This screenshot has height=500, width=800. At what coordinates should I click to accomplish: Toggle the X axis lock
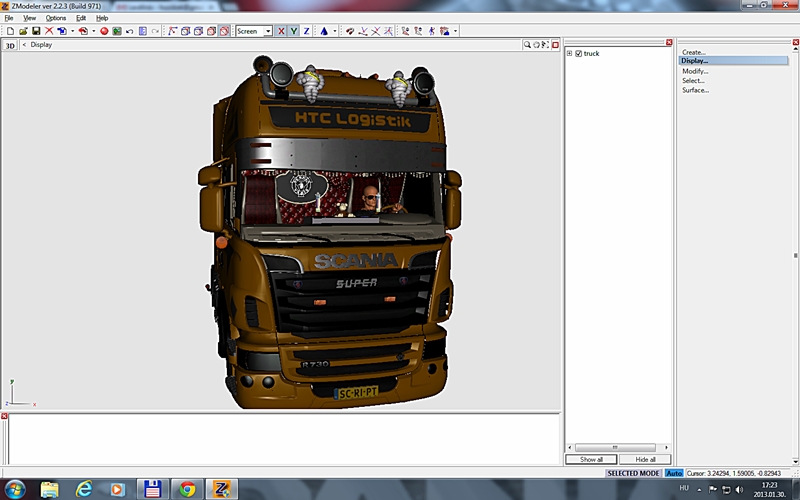coord(281,31)
